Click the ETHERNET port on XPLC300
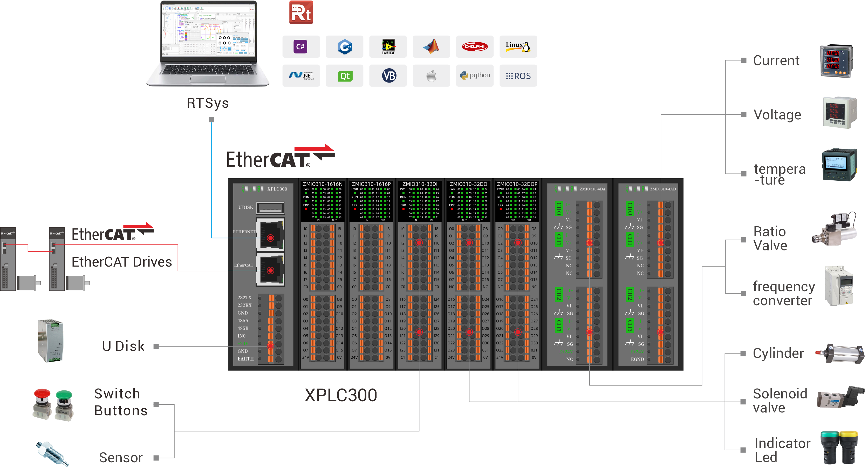This screenshot has width=868, height=475. click(x=270, y=236)
